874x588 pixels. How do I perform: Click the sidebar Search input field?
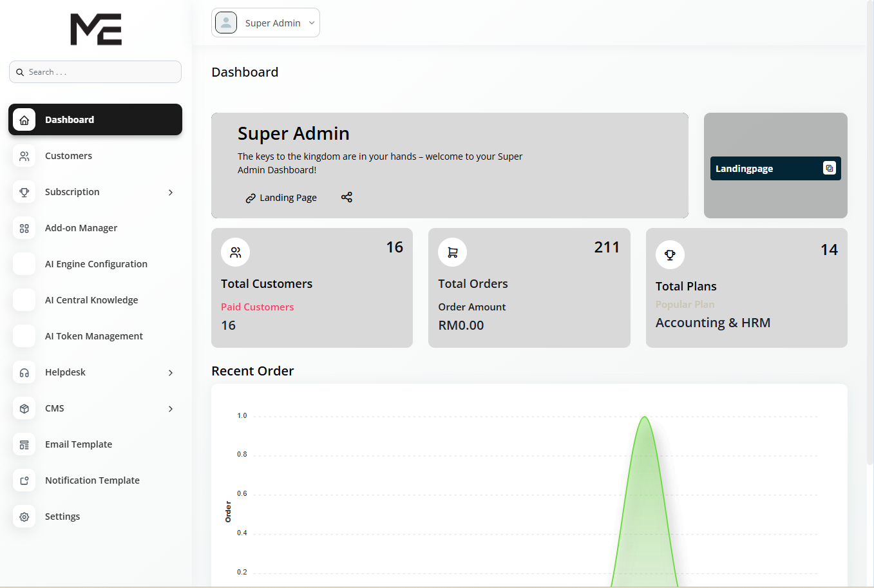[95, 72]
